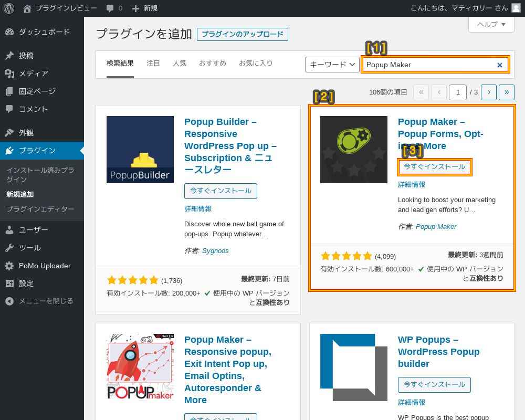This screenshot has width=525, height=420.
Task: Go to next results page arrow
Action: 488,92
